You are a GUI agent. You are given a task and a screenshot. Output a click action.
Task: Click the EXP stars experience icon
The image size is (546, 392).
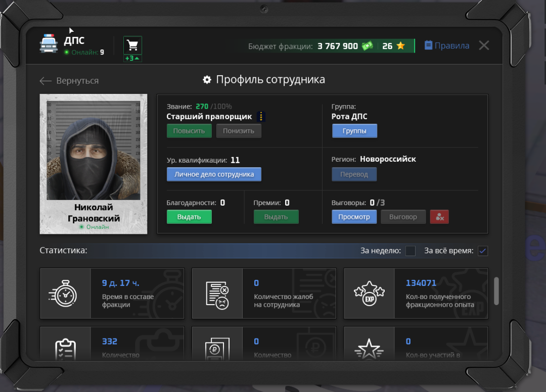(x=369, y=293)
